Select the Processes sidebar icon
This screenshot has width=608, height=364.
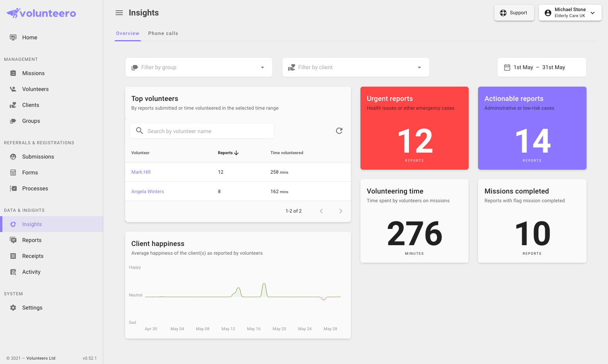(14, 188)
